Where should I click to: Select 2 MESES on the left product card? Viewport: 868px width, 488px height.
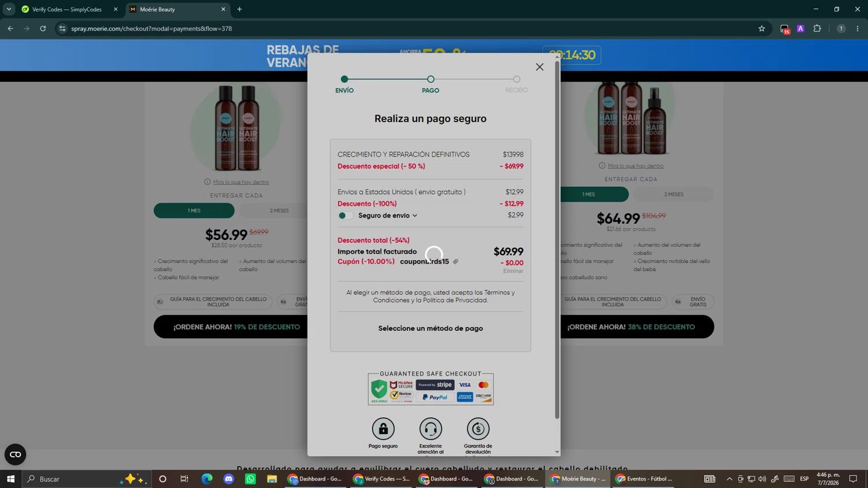(x=279, y=210)
